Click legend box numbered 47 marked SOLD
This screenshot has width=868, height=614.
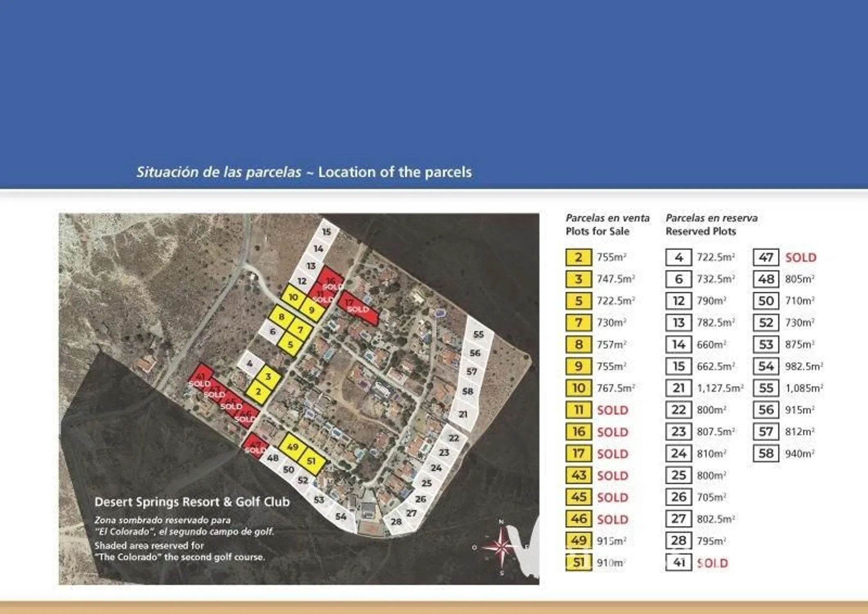[766, 257]
